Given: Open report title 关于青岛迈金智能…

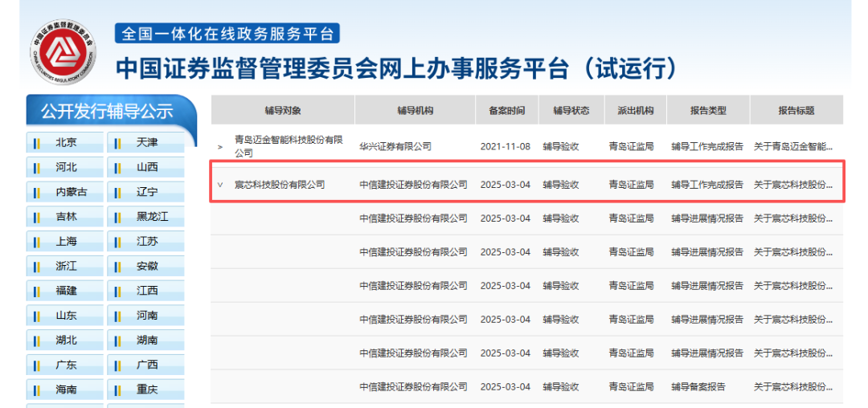Looking at the screenshot, I should (x=793, y=147).
